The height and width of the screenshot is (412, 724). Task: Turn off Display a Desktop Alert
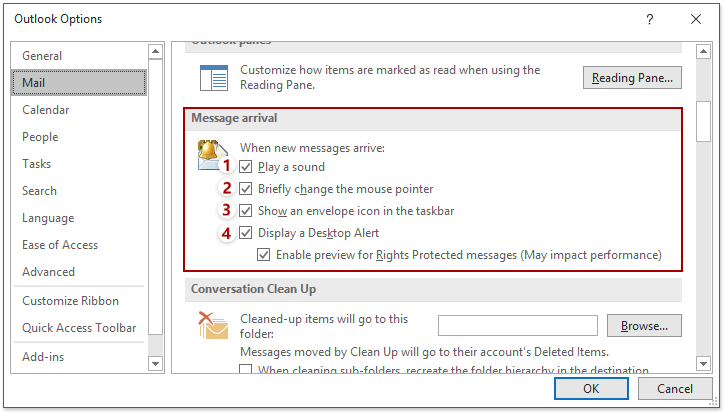coord(246,233)
